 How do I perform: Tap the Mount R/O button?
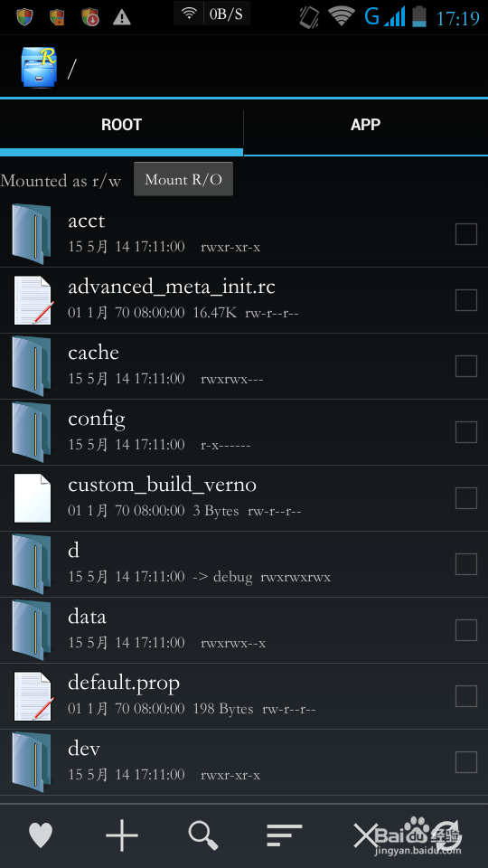coord(183,179)
